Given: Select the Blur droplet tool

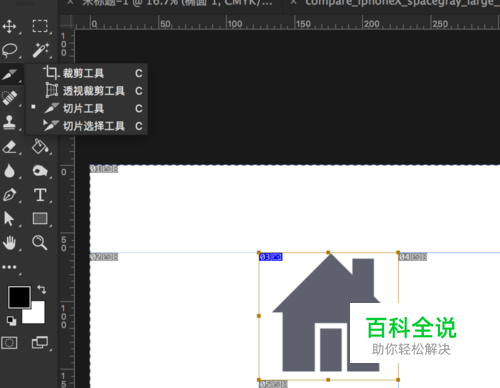Looking at the screenshot, I should coord(9,171).
